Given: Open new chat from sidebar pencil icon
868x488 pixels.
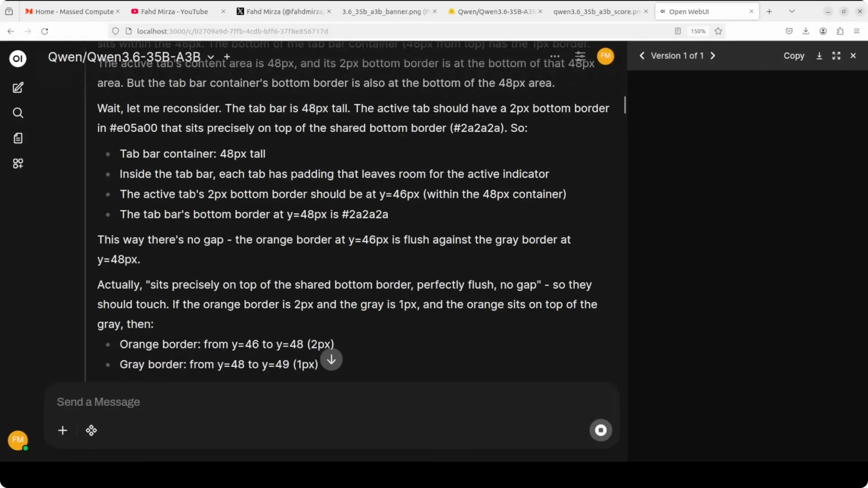Looking at the screenshot, I should [18, 88].
